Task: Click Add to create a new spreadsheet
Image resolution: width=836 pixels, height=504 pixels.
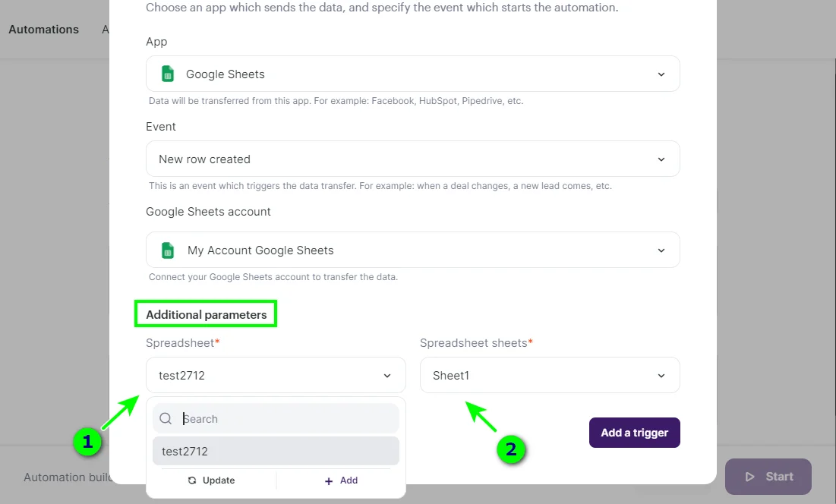Action: point(349,480)
